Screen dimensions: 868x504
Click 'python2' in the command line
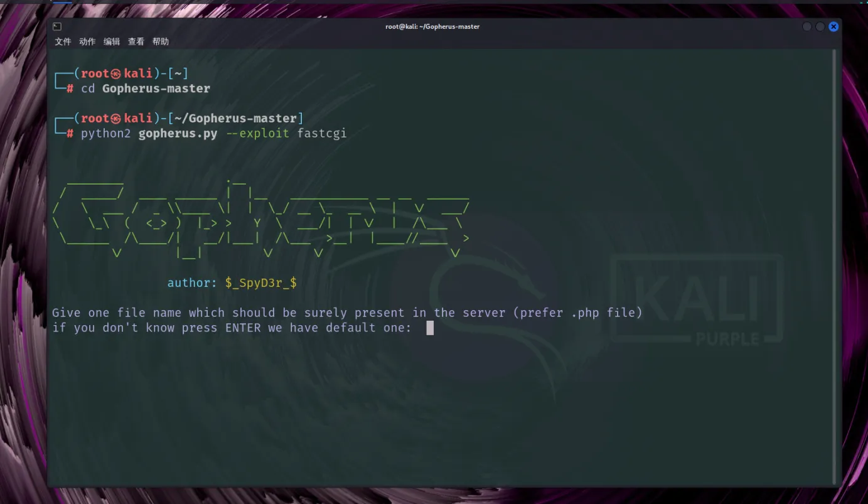tap(106, 134)
